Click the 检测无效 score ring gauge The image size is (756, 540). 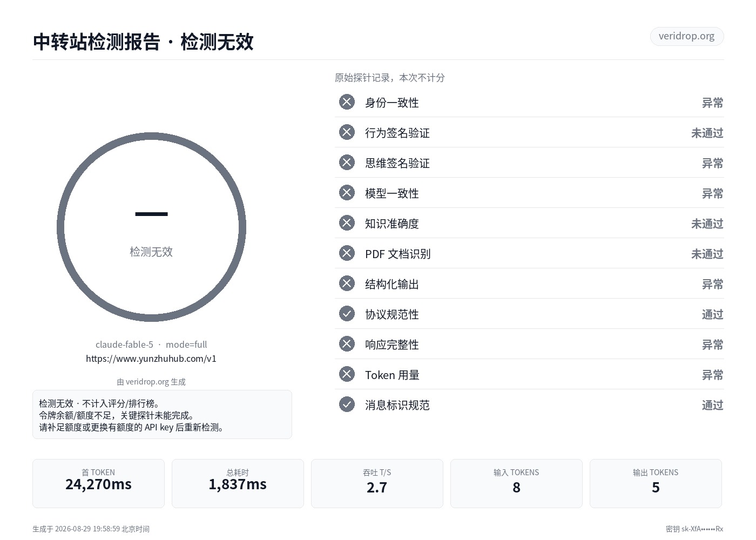click(151, 227)
